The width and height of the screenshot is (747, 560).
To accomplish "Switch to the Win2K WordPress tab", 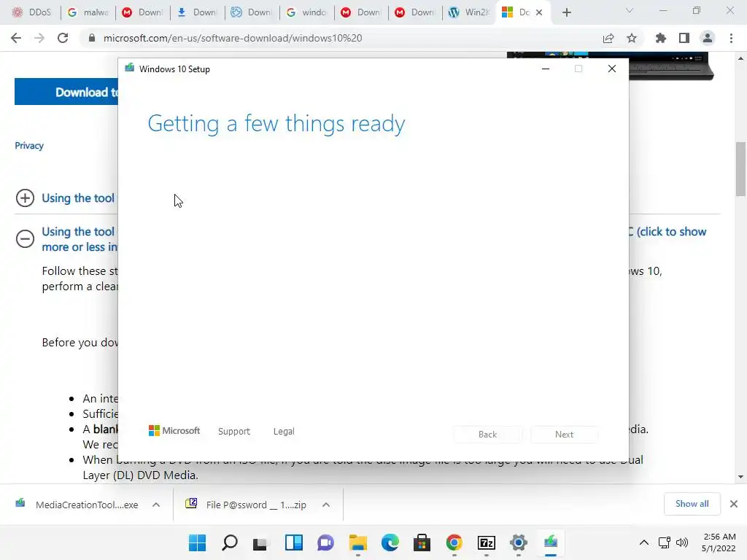I will click(x=469, y=12).
